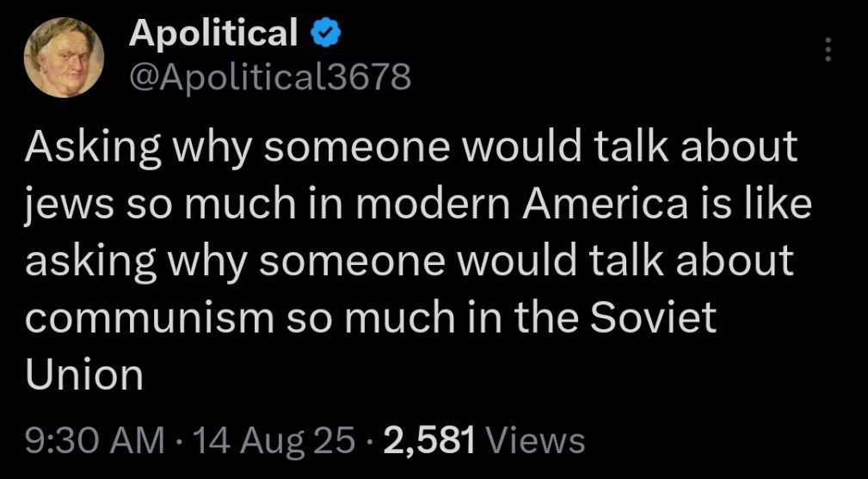Click the word communism in the post
This screenshot has width=868, height=479.
[150, 318]
